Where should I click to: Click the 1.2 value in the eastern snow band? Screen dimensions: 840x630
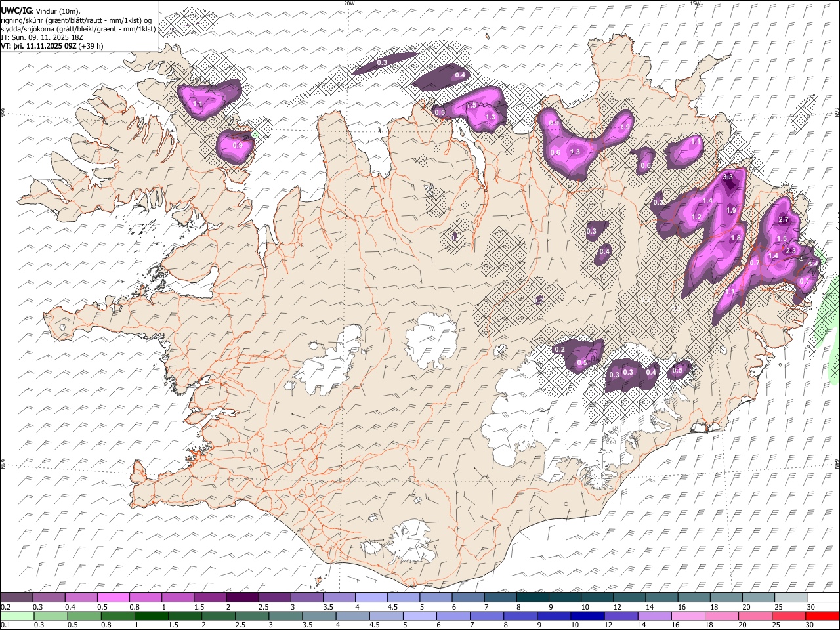point(696,217)
